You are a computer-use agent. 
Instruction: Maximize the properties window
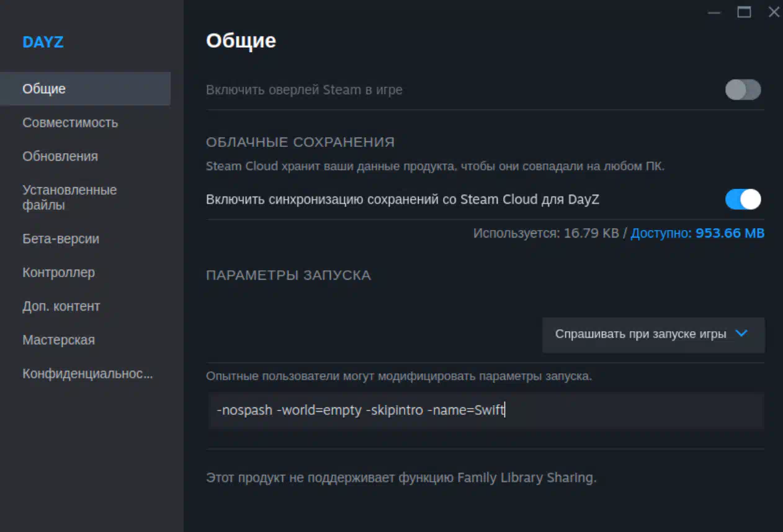coord(744,12)
